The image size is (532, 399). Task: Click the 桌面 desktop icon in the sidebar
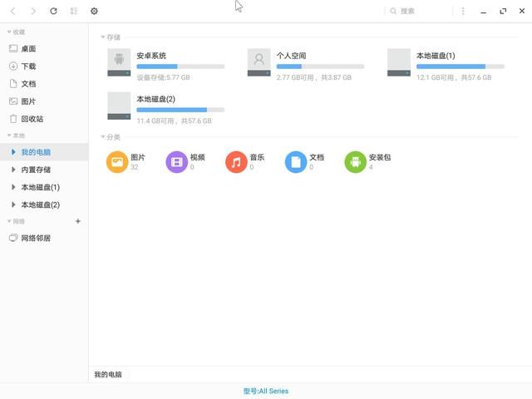coord(13,48)
